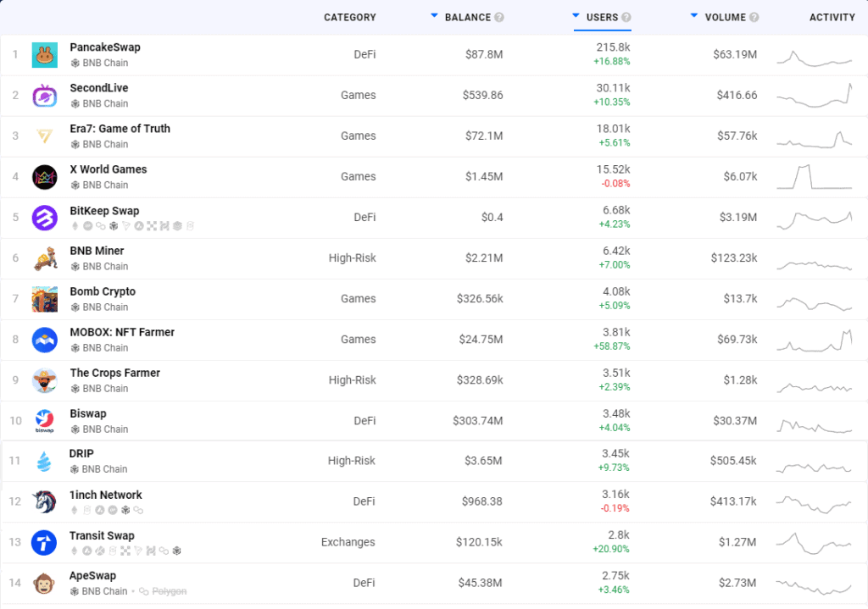Image resolution: width=868 pixels, height=609 pixels.
Task: Click the PancakeSwap bunny logo icon
Action: point(45,55)
